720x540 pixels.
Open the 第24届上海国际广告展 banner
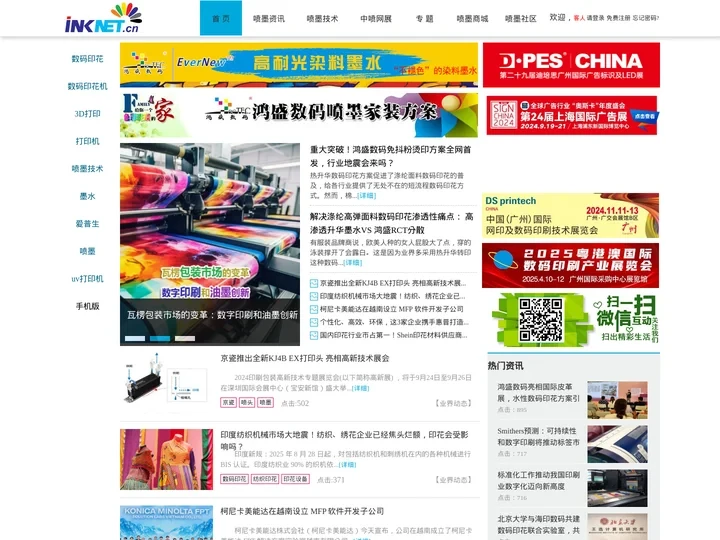coord(572,115)
